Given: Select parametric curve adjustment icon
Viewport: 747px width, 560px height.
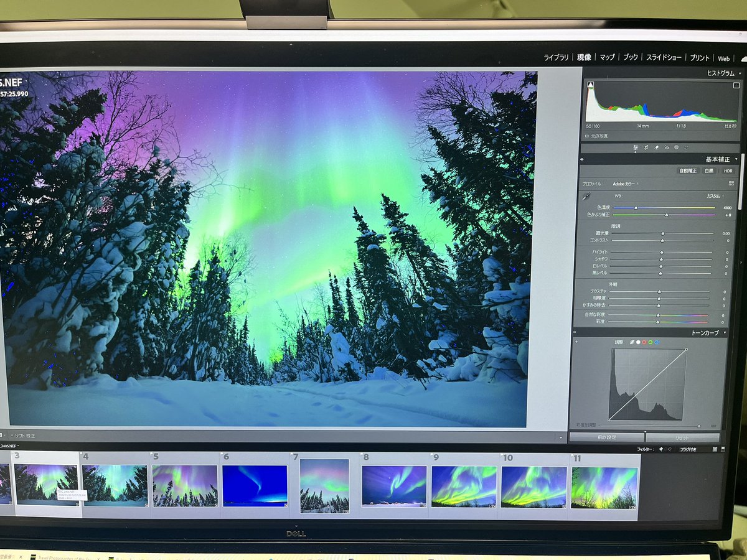Looking at the screenshot, I should pos(632,342).
